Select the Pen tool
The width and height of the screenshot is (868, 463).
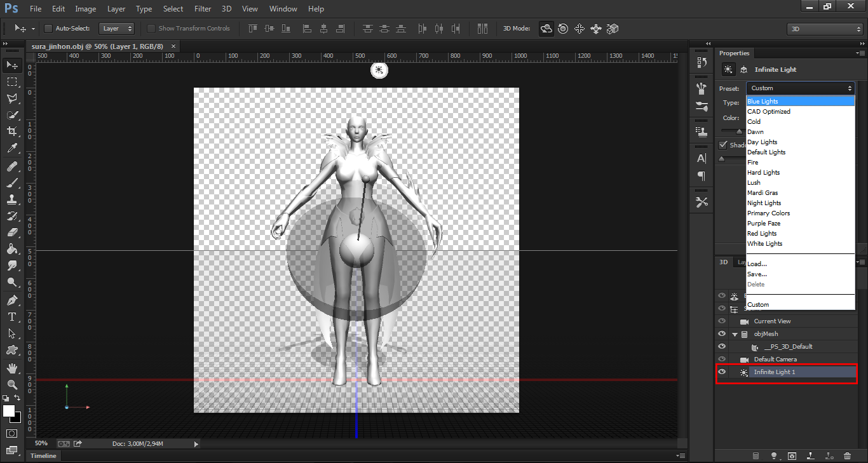[x=12, y=300]
